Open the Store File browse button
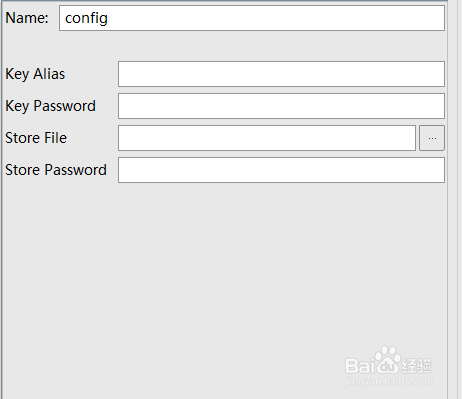Screen dimensions: 462x399 (432, 138)
